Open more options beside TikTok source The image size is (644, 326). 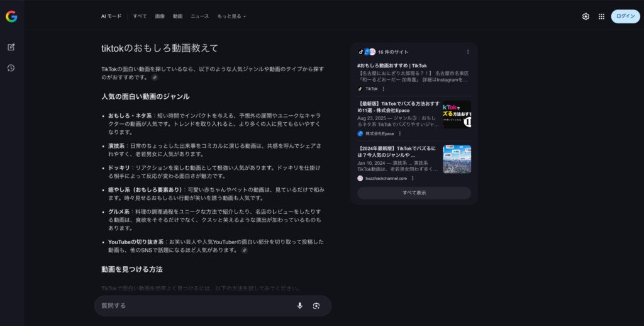click(x=384, y=89)
